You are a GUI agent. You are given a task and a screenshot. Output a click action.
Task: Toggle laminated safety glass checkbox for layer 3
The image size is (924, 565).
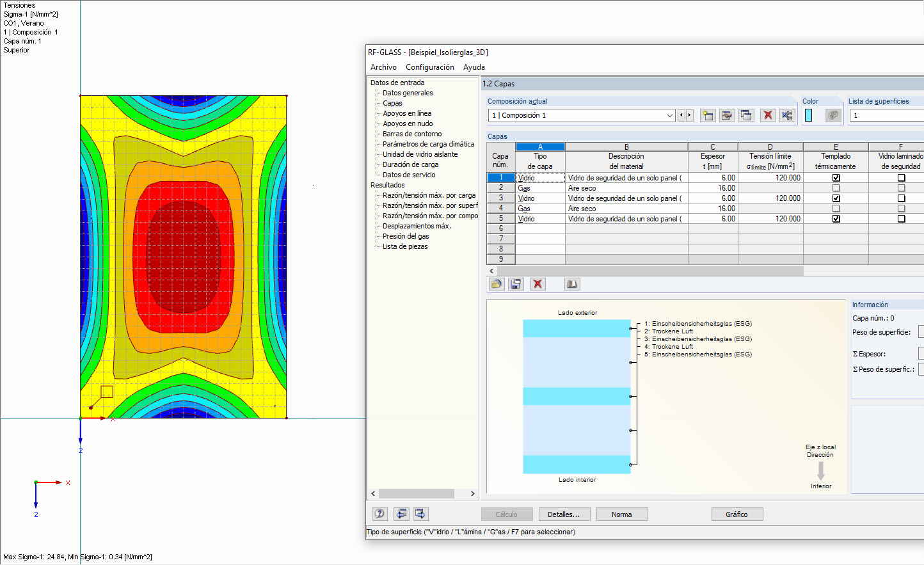(901, 198)
